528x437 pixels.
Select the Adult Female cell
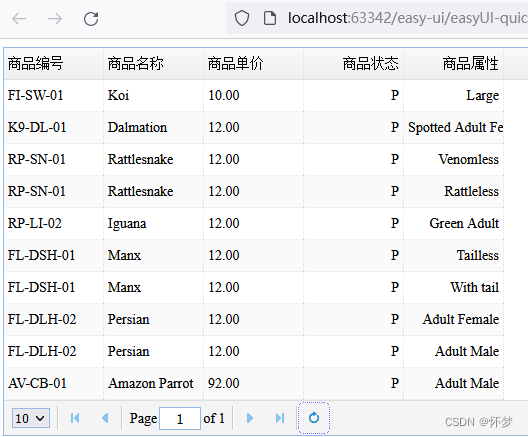point(454,319)
